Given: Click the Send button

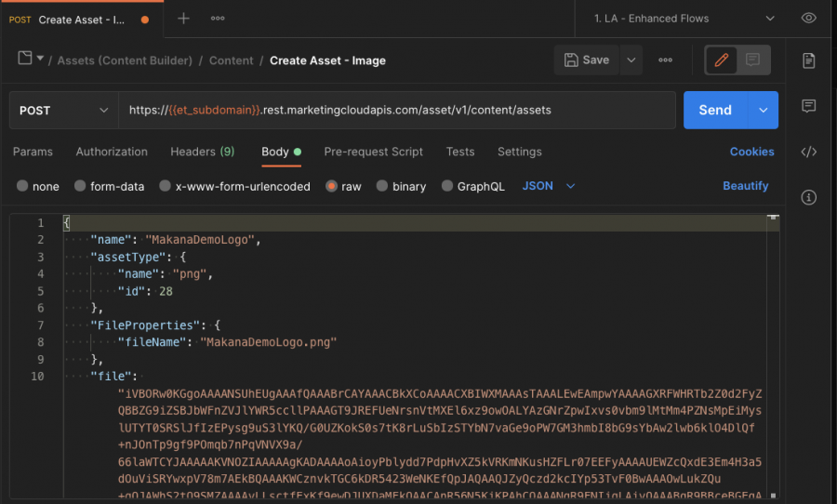Looking at the screenshot, I should [x=715, y=110].
